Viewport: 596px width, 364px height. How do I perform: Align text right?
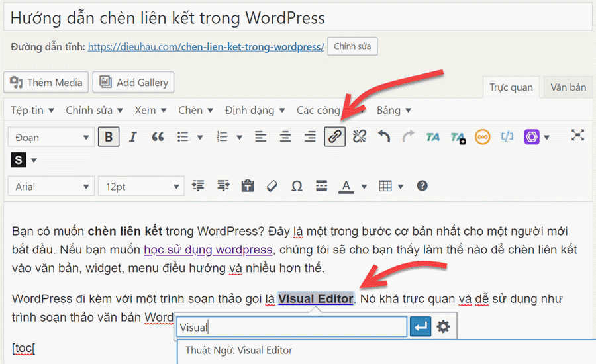[310, 137]
